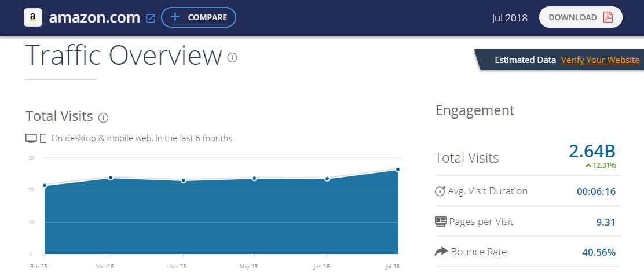Click the Download PDF button
Viewport: 644px width, 280px height.
pyautogui.click(x=581, y=17)
